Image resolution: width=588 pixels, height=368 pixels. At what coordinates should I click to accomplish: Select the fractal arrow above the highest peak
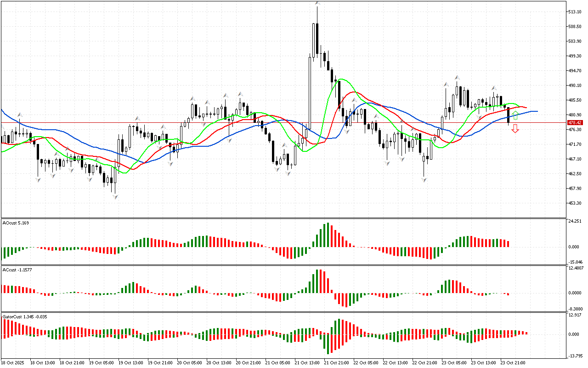coord(317,4)
